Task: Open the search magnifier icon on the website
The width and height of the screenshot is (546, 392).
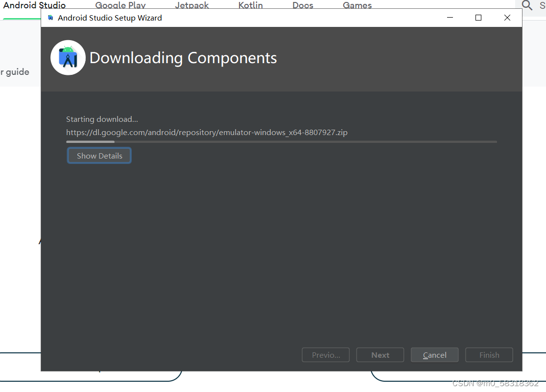Action: coord(527,5)
